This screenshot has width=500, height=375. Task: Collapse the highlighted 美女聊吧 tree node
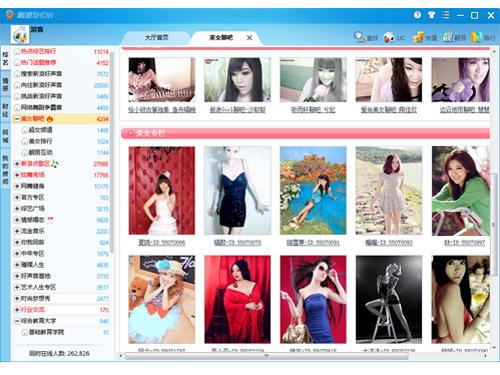click(x=17, y=119)
